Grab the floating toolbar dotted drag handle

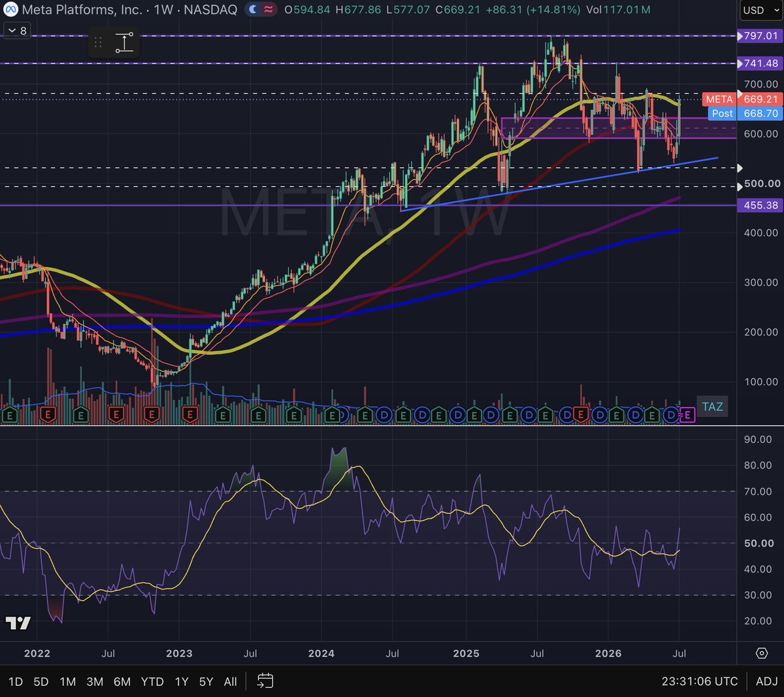98,43
